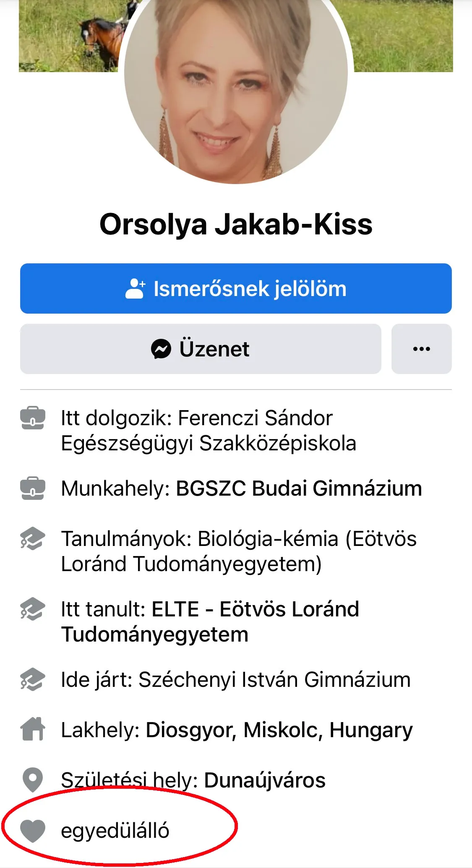Viewport: 472px width, 868px height.
Task: Open the three-dots more options menu
Action: (x=421, y=349)
